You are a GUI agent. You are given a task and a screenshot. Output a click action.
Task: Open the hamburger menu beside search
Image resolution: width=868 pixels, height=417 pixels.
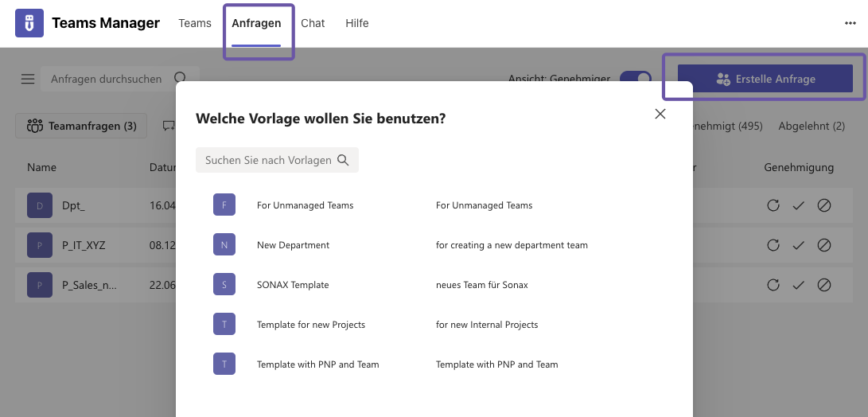28,80
